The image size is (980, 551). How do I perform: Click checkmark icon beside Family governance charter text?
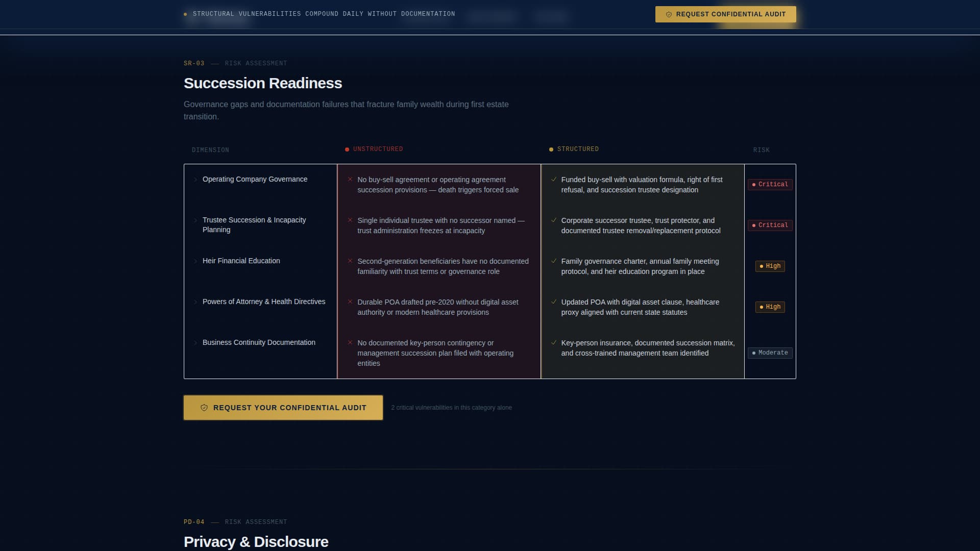[554, 261]
